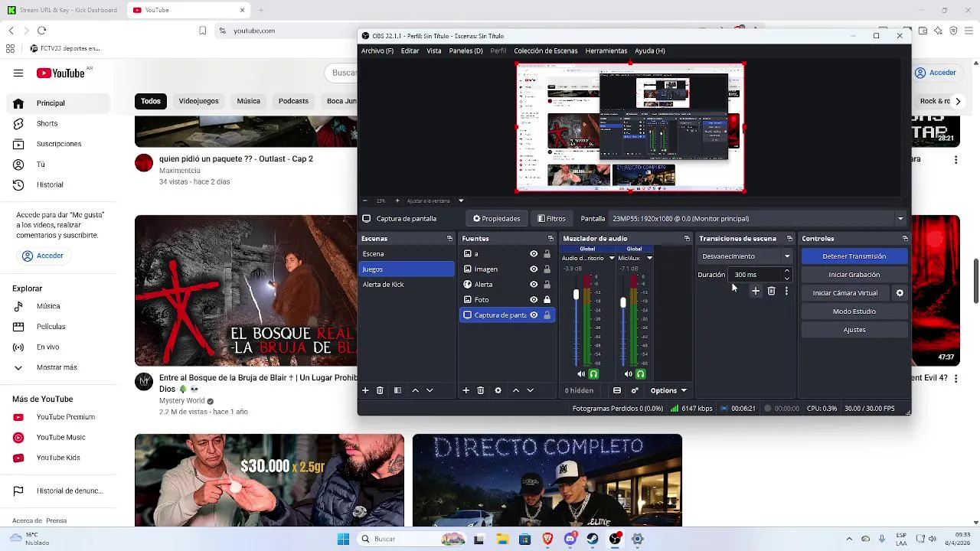This screenshot has width=980, height=551.
Task: Open OBS Vista menu
Action: coord(433,51)
